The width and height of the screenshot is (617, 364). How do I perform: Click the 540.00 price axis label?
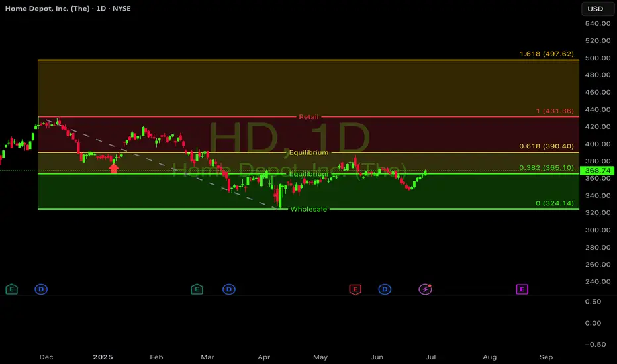click(598, 24)
